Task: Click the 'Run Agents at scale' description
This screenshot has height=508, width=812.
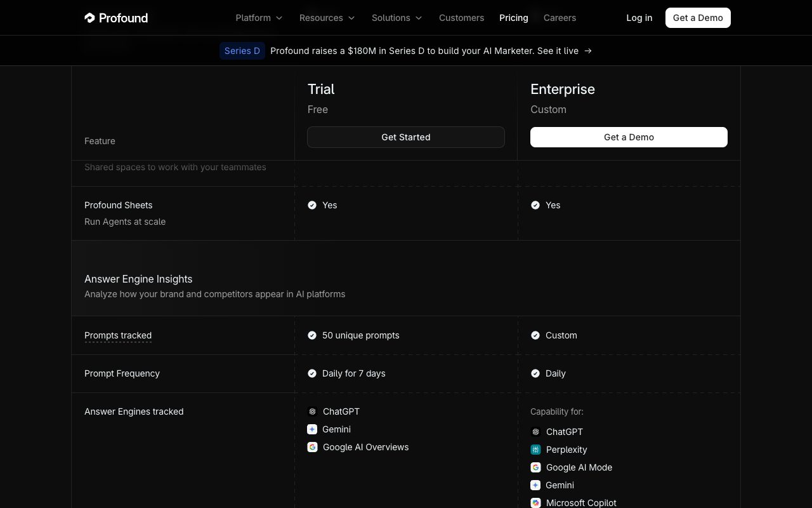Action: pos(125,222)
